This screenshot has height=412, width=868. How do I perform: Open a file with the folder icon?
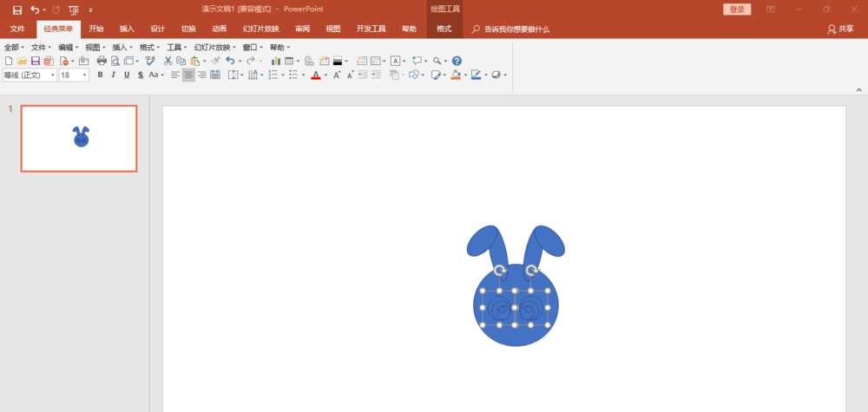pyautogui.click(x=23, y=61)
